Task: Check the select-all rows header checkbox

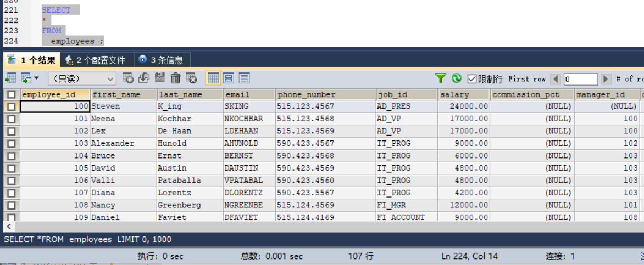Action: click(x=12, y=95)
